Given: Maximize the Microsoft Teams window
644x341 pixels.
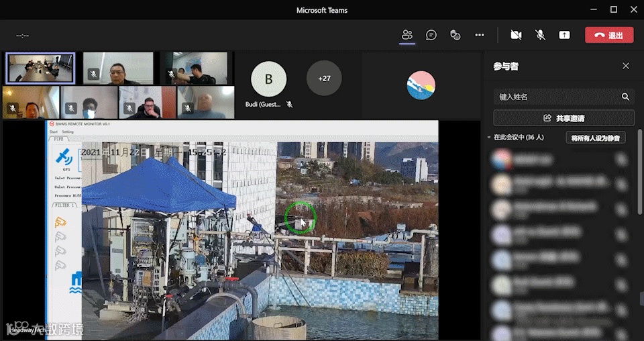Looking at the screenshot, I should coord(614,9).
